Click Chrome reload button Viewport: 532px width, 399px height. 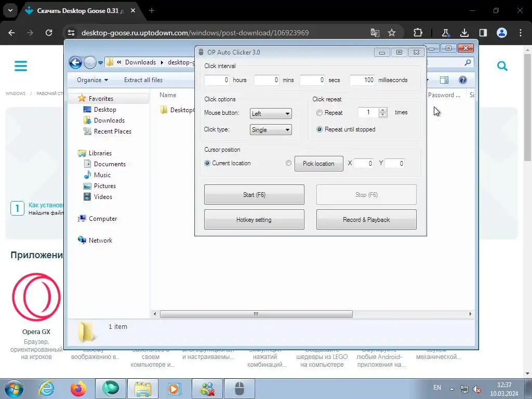click(49, 33)
